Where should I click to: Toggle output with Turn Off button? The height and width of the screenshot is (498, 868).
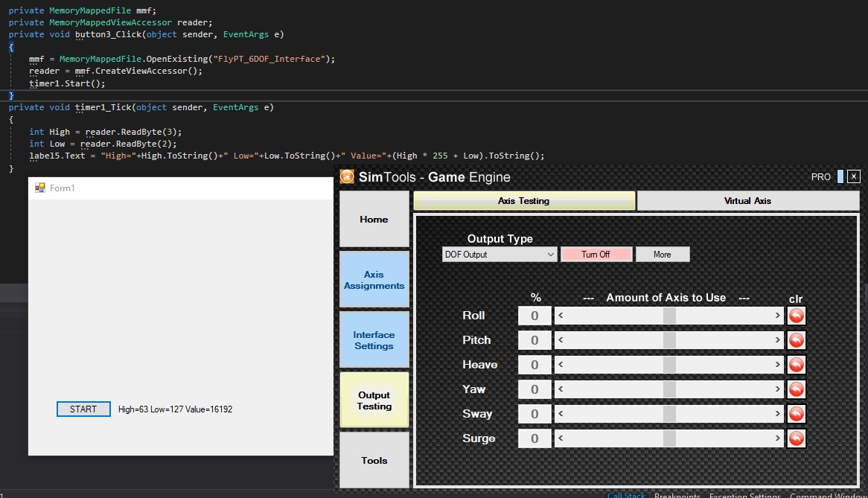click(596, 255)
